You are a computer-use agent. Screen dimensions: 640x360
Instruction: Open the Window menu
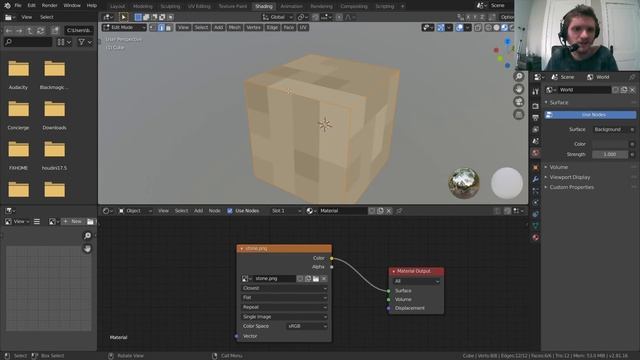pos(72,6)
